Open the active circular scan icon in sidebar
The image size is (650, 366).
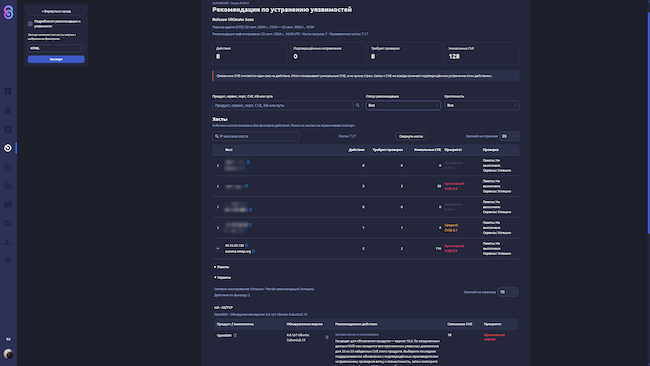pyautogui.click(x=8, y=148)
